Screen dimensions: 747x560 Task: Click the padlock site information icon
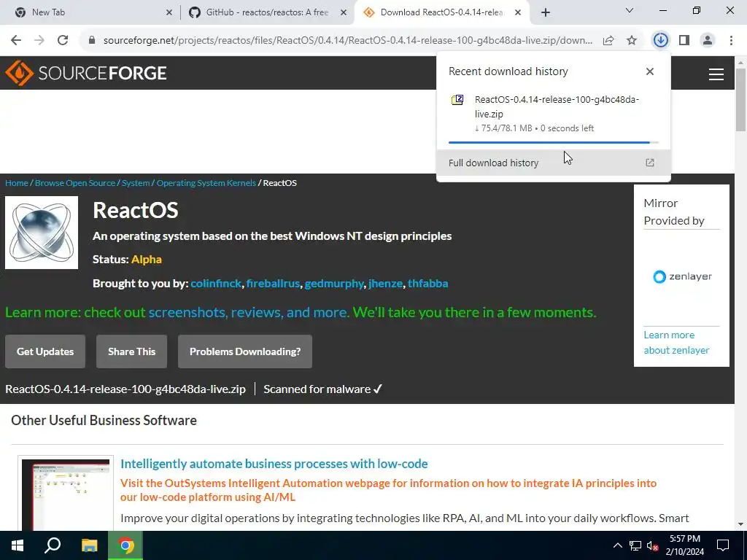tap(93, 41)
